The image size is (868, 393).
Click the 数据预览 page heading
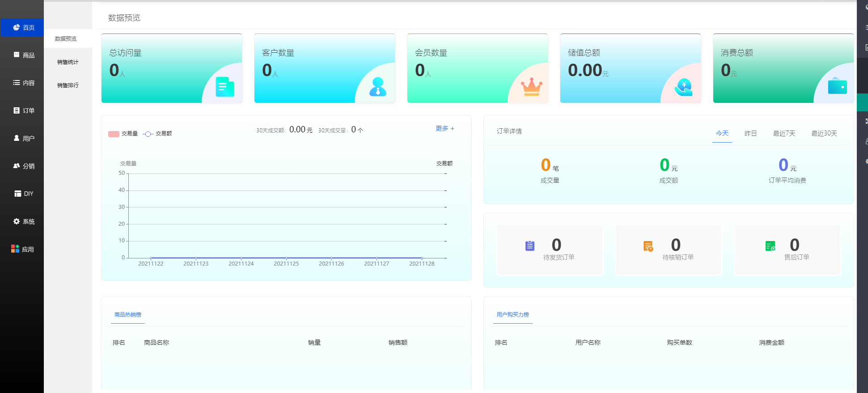124,18
